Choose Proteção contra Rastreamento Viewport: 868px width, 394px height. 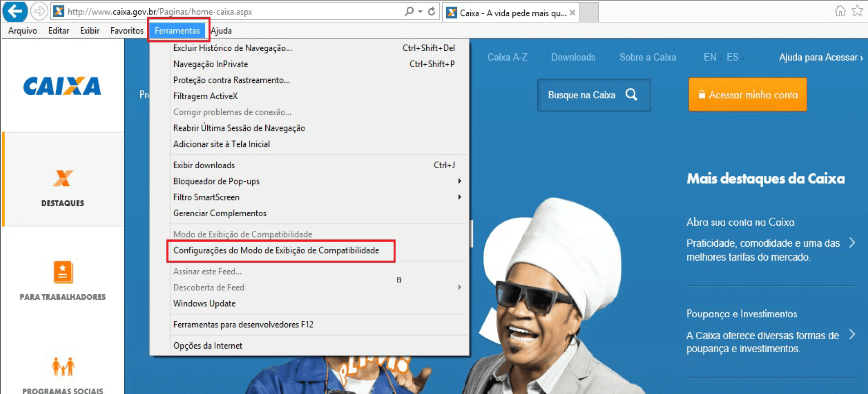click(x=314, y=80)
